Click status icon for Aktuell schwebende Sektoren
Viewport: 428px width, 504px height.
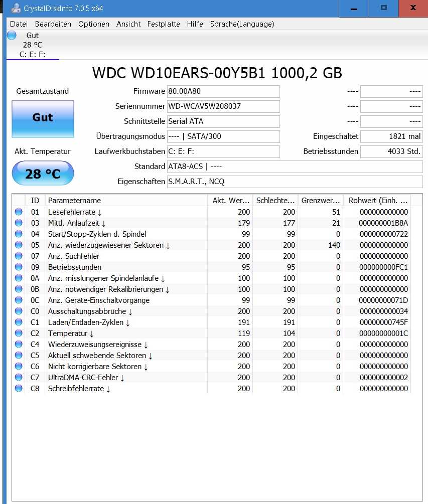click(x=19, y=355)
